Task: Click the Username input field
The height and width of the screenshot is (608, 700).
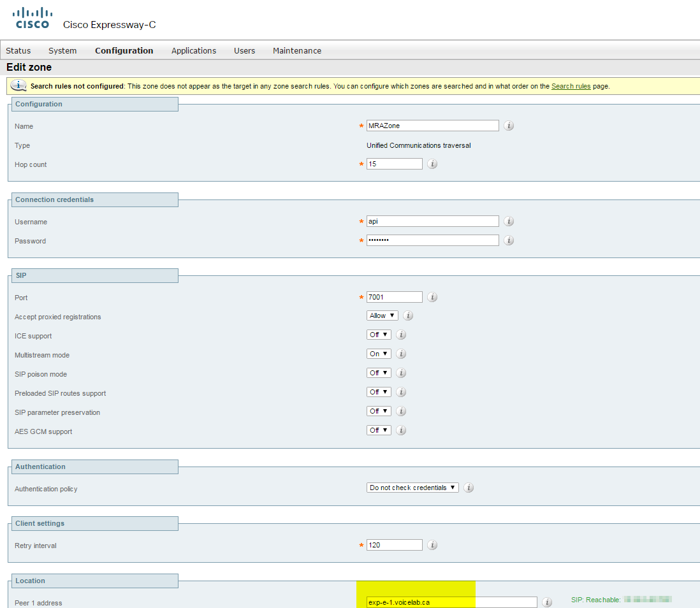Action: coord(433,221)
